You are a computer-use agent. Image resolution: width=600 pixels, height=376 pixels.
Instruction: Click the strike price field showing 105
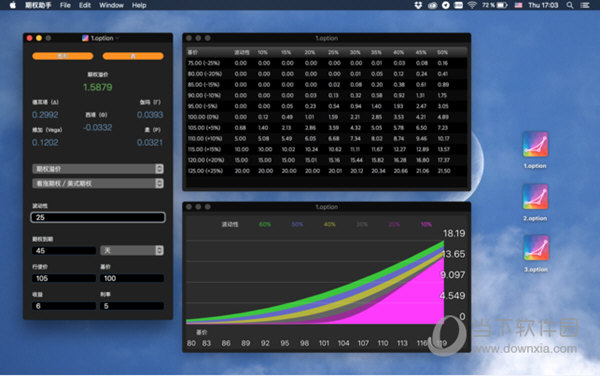point(64,278)
